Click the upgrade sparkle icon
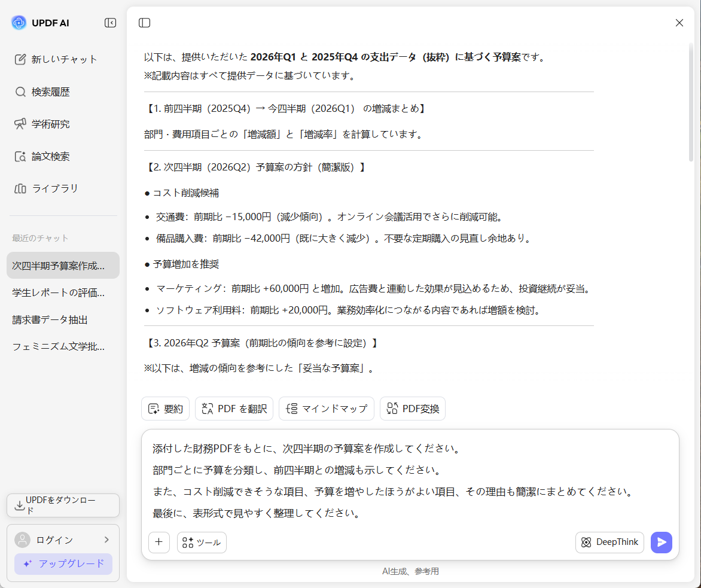 coord(28,563)
